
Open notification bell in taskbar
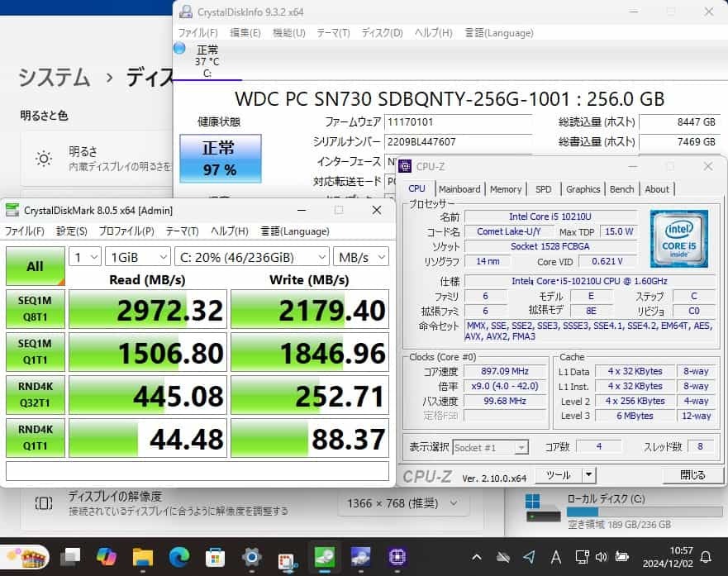[x=706, y=557]
